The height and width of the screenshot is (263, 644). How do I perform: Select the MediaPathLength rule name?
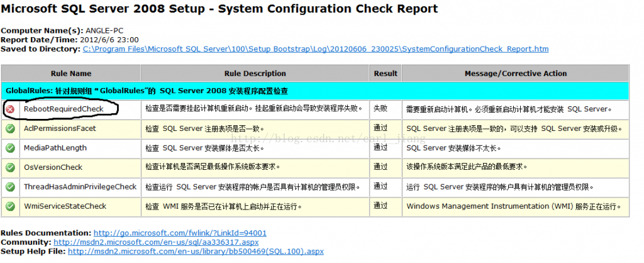point(55,147)
